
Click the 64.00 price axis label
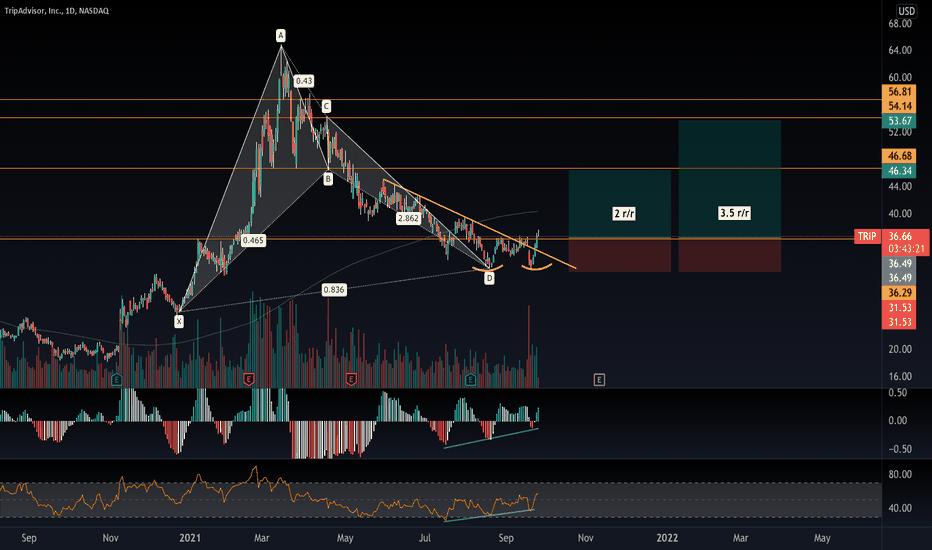pos(900,50)
